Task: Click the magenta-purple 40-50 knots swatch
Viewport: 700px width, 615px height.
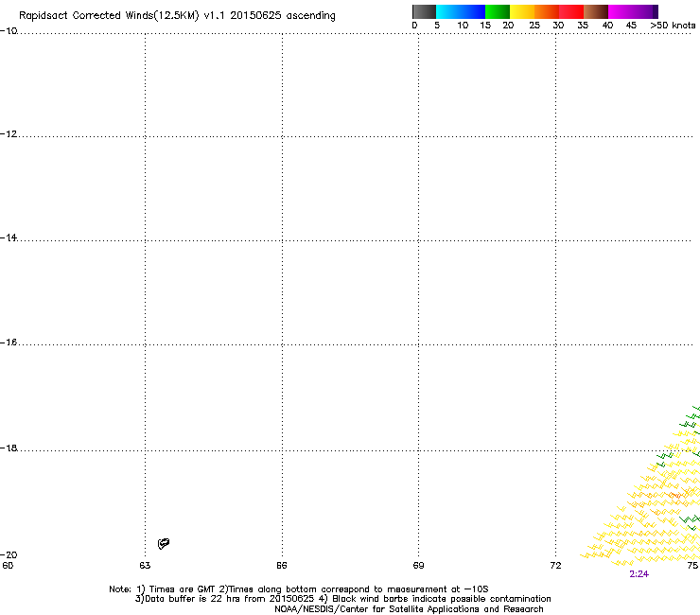Action: coord(633,11)
